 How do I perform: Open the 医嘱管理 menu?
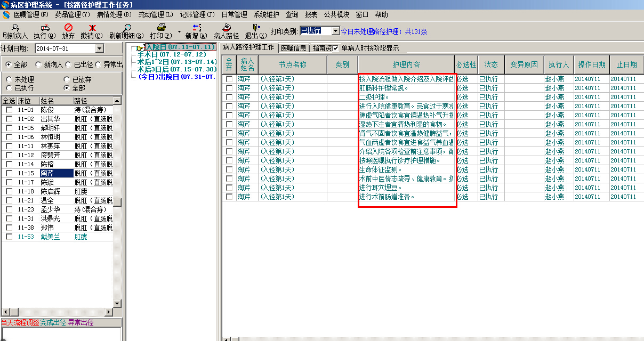coord(30,14)
